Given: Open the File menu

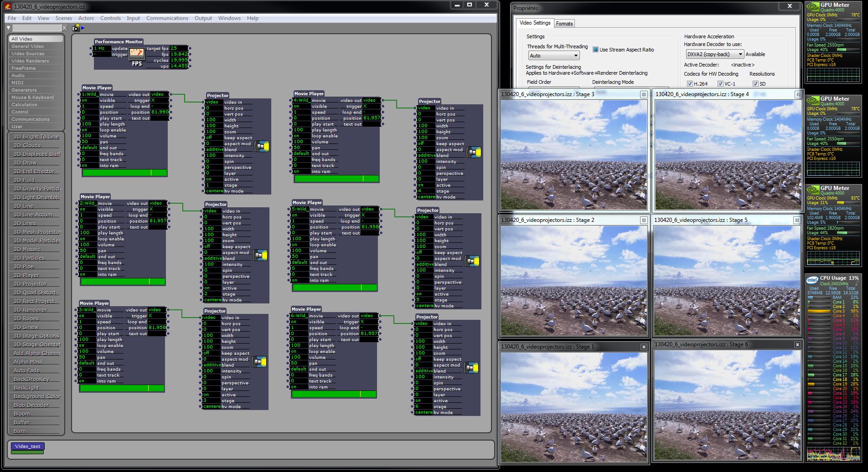Looking at the screenshot, I should click(x=12, y=18).
